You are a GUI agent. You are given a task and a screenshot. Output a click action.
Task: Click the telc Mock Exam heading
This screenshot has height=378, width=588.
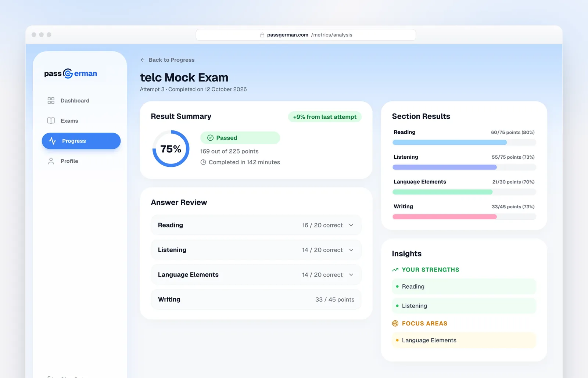pos(184,78)
